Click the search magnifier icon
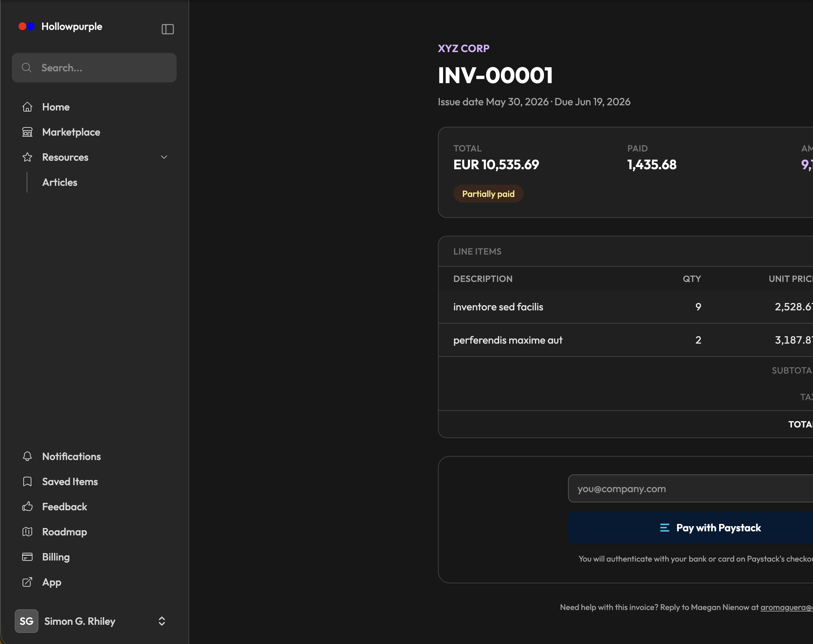This screenshot has width=813, height=644. [x=26, y=68]
